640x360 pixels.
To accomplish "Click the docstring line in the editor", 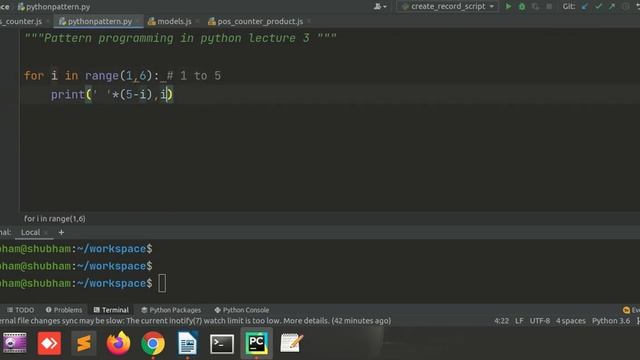I will (x=180, y=38).
